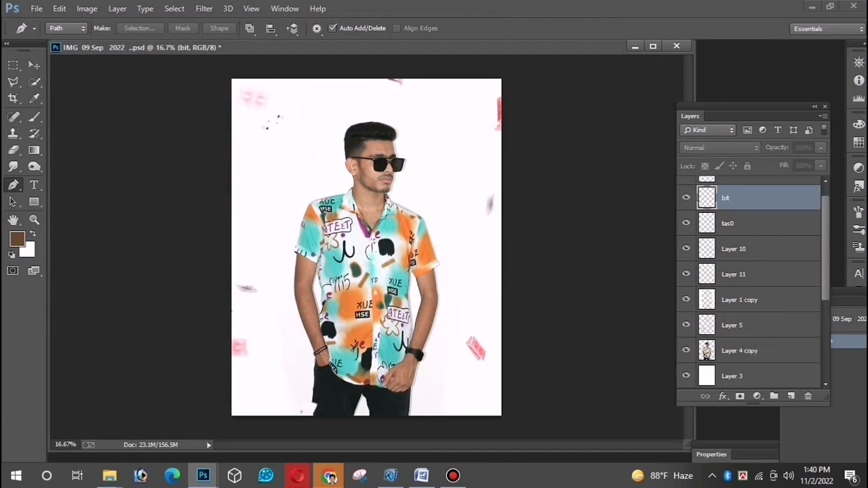Open the File menu

(37, 9)
